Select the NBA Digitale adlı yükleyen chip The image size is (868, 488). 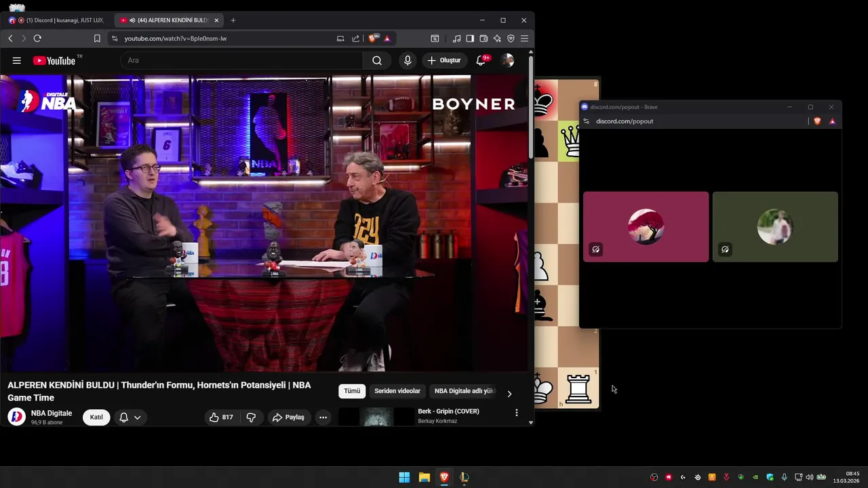(x=465, y=391)
